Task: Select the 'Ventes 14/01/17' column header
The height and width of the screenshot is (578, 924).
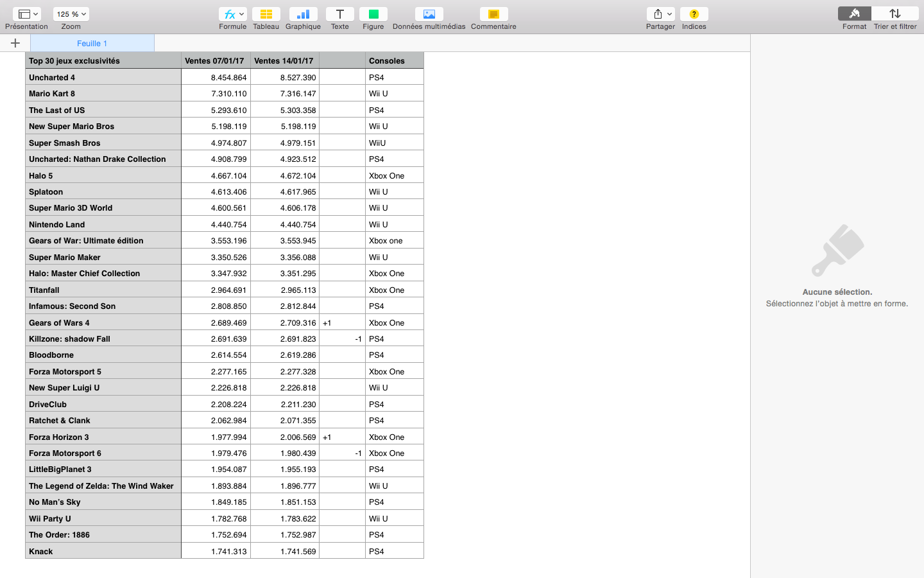Action: click(285, 60)
